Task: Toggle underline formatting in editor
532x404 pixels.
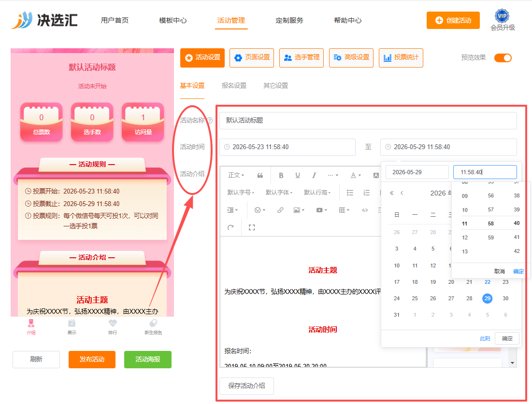Action: pyautogui.click(x=298, y=175)
